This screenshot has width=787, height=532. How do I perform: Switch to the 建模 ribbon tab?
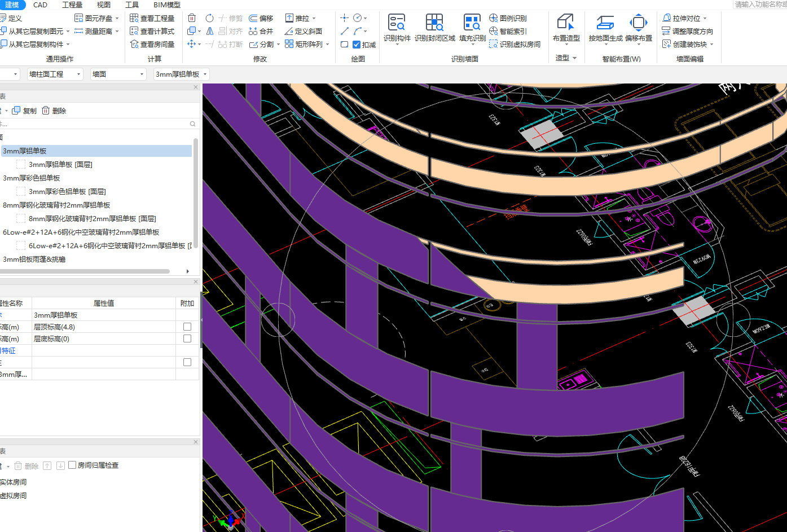[x=12, y=5]
